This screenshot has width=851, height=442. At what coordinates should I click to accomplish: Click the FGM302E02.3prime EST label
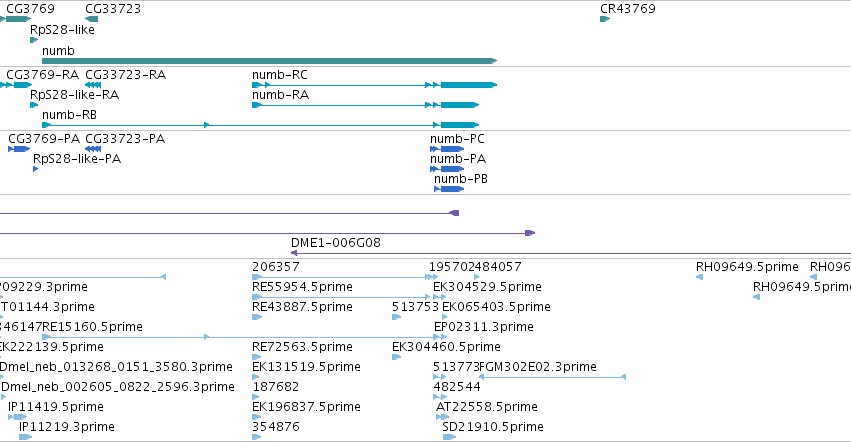[x=537, y=367]
